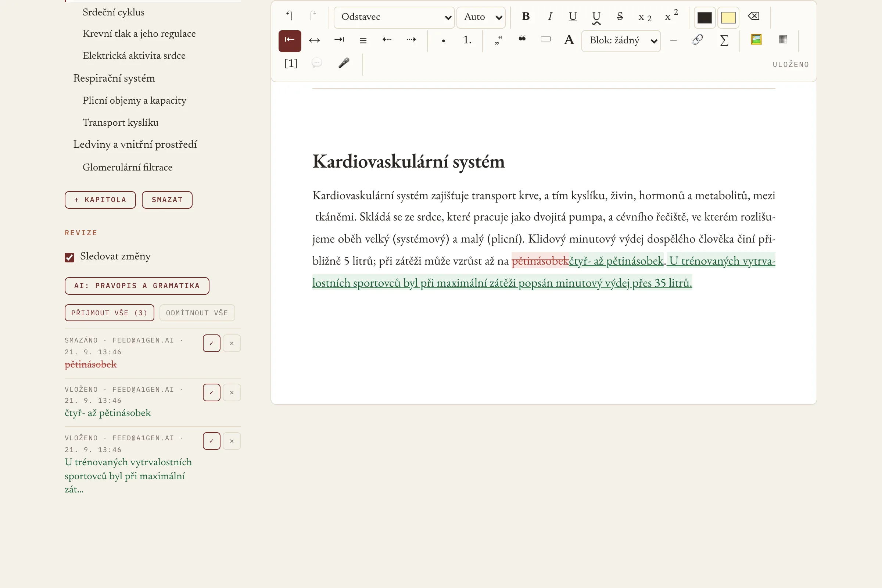
Task: Click the SMAZAT button
Action: (x=167, y=200)
